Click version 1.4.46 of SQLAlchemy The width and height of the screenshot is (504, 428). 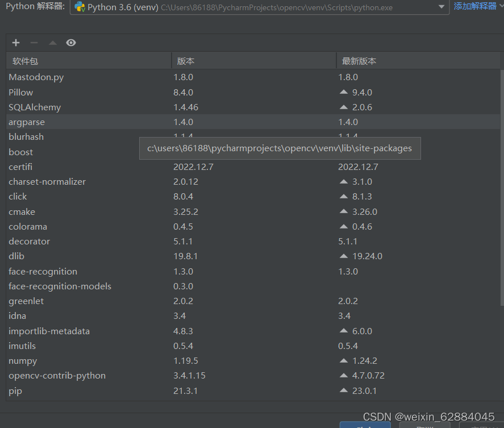[x=186, y=107]
